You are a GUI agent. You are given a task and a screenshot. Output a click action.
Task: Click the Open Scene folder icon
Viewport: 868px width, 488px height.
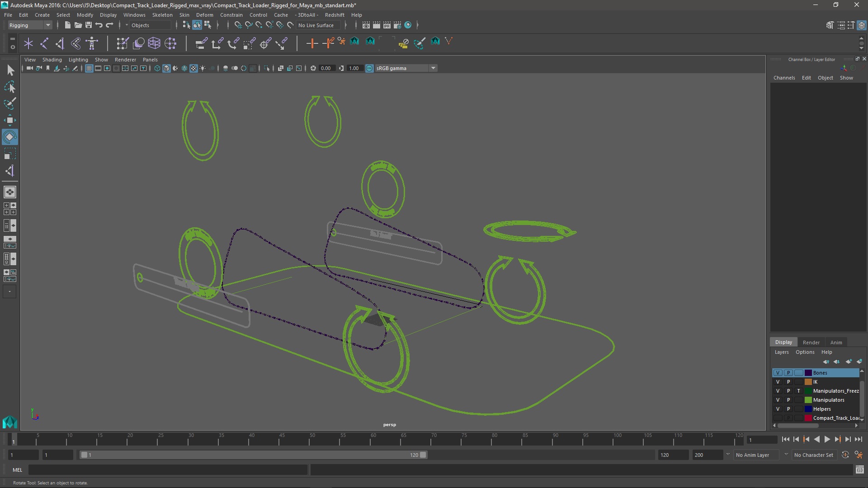[x=78, y=25]
